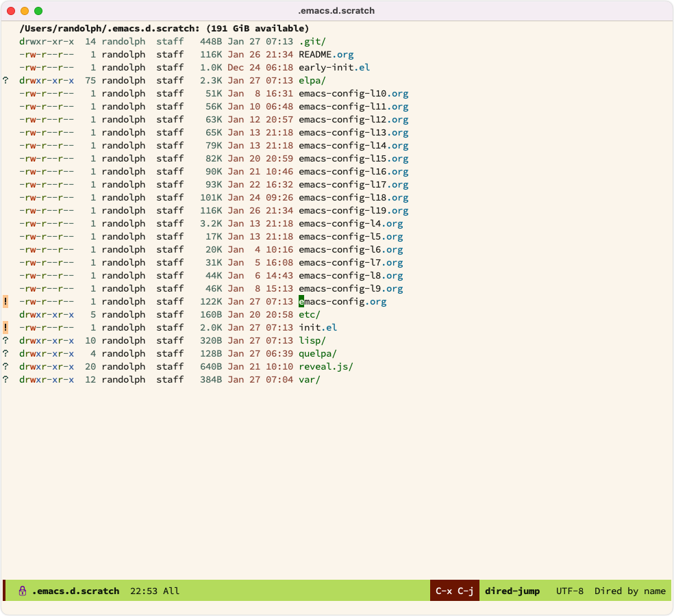Select emacs-config-l6.org file entry
The width and height of the screenshot is (674, 616).
351,250
